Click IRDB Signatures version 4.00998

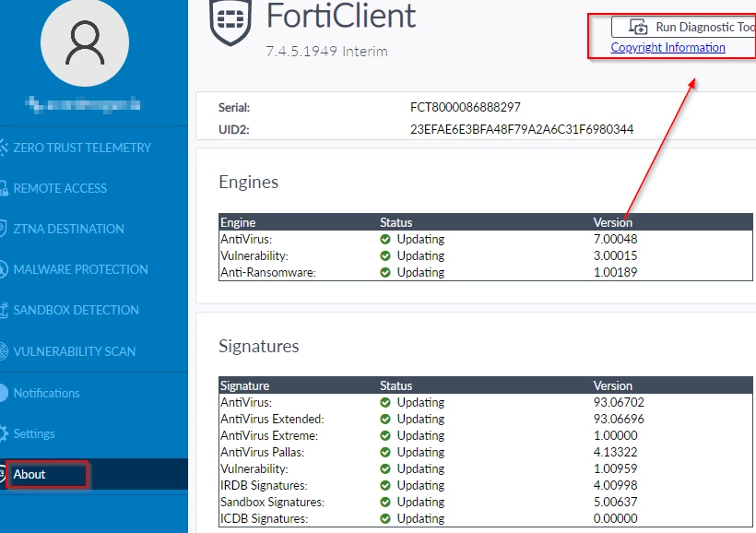(615, 485)
